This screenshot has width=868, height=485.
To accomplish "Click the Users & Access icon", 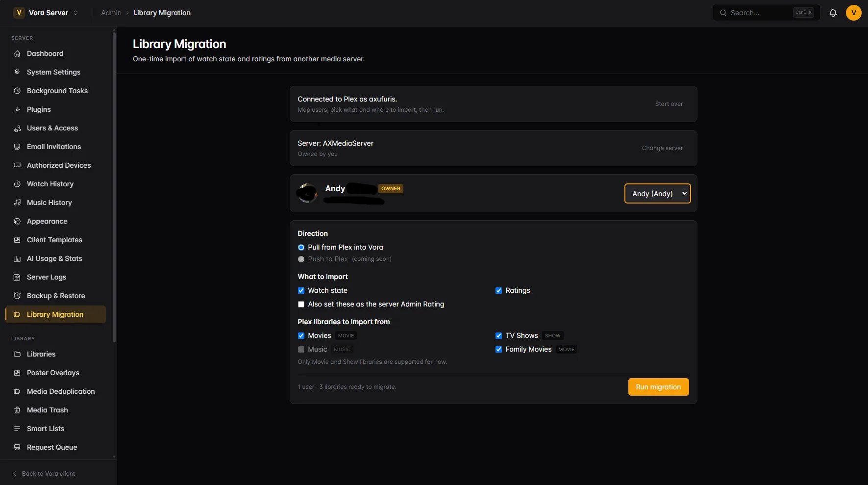I will (x=17, y=128).
